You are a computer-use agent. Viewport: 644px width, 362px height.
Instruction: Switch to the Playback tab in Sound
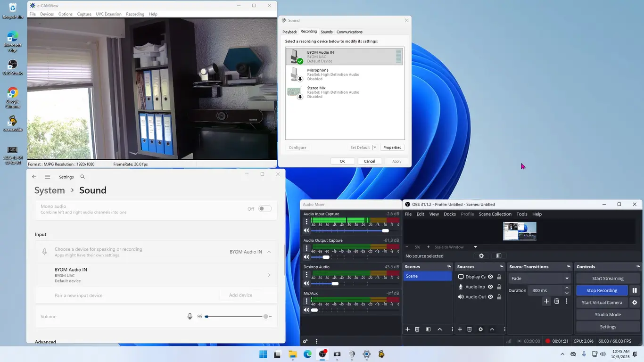(x=289, y=32)
